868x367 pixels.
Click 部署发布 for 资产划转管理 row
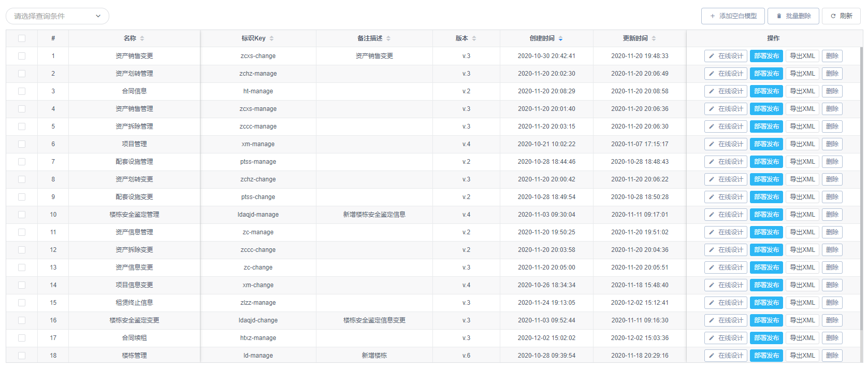pos(766,74)
